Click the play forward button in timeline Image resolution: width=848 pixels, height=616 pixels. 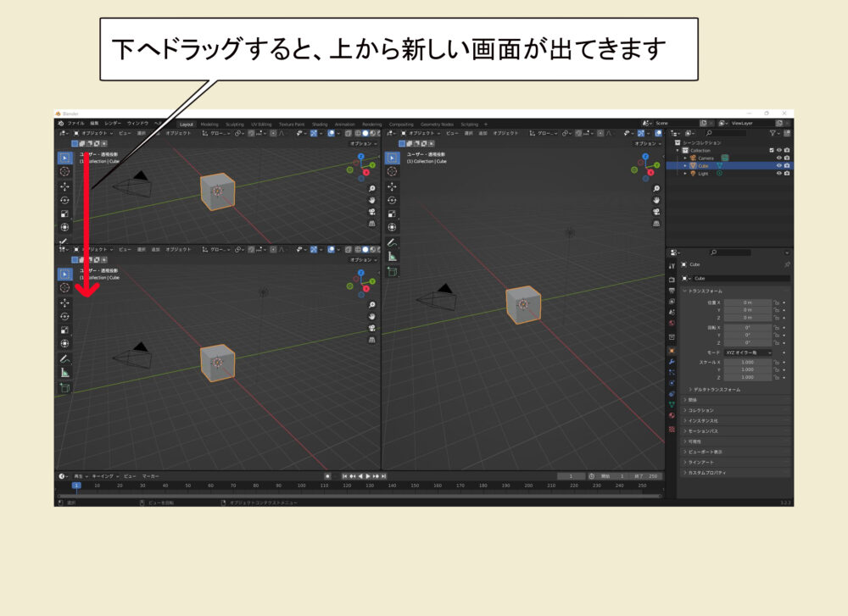[368, 476]
